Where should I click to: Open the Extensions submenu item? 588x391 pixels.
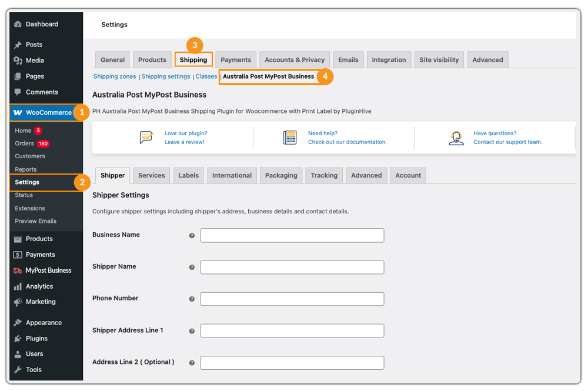coord(30,208)
